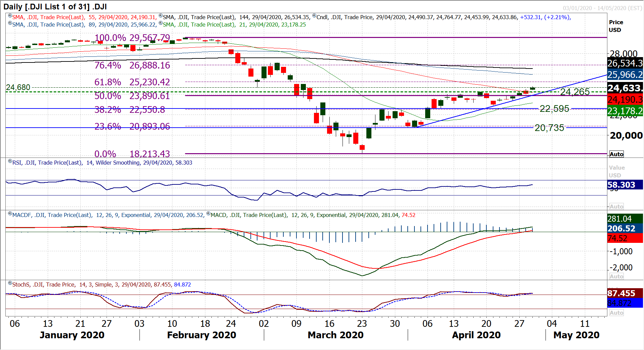Image resolution: width=644 pixels, height=350 pixels.
Task: Click the -2,000 MACD axis label
Action: (x=621, y=267)
